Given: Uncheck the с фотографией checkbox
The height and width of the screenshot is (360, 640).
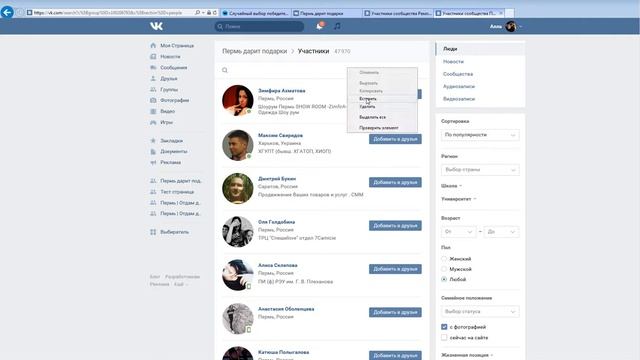Looking at the screenshot, I should pyautogui.click(x=444, y=327).
